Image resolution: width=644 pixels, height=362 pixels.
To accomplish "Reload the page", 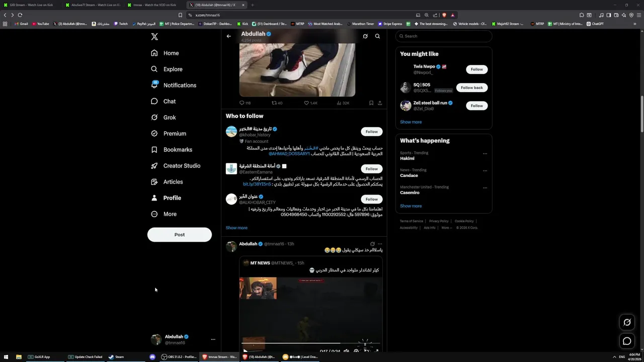I will (x=20, y=15).
